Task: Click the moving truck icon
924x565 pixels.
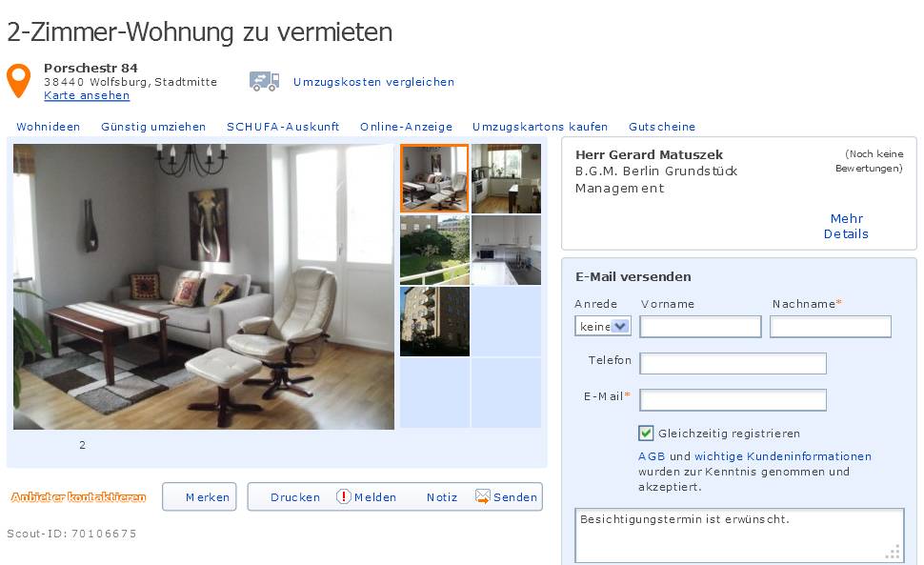Action: coord(264,81)
